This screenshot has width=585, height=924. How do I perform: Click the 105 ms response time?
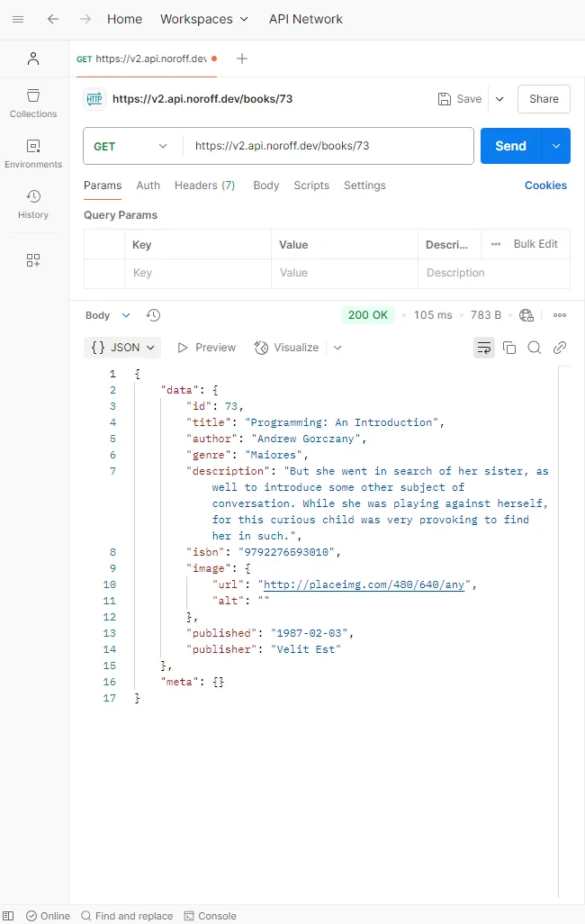click(433, 315)
